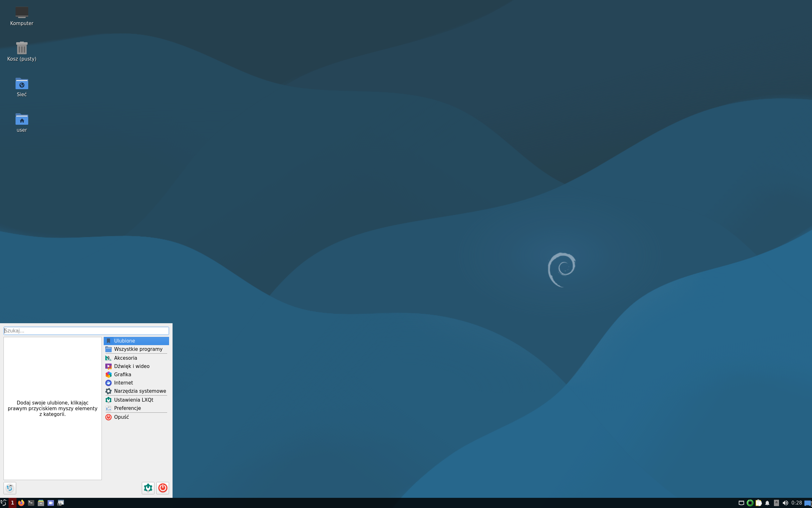
Task: Launch Firefox from the taskbar quick launch
Action: 21,503
